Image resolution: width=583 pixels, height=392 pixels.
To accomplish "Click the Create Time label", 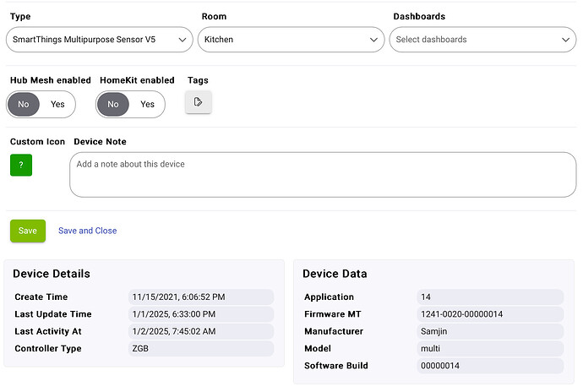I will [x=41, y=297].
